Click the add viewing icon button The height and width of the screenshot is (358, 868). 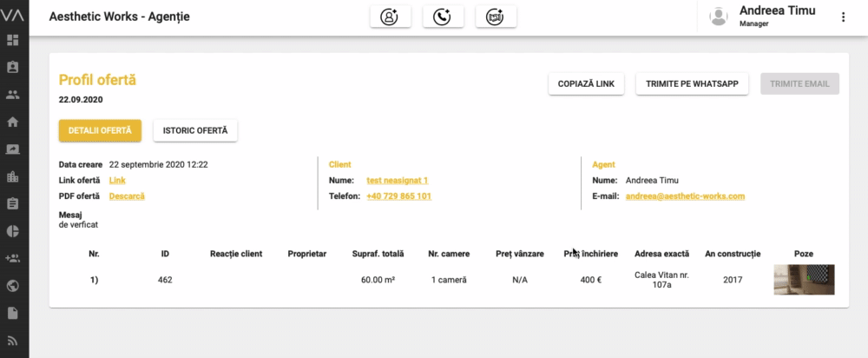pyautogui.click(x=496, y=17)
